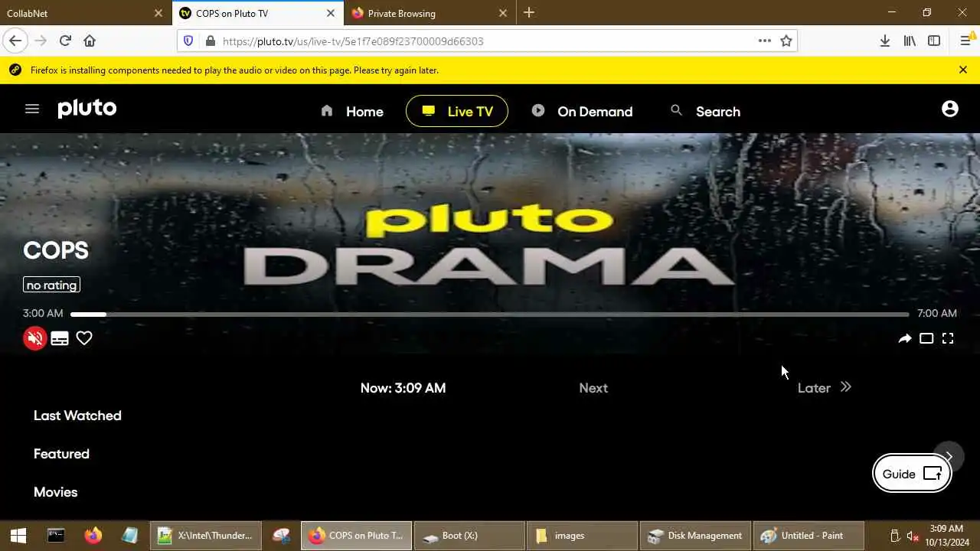Switch to X:\Intel\Thunder... taskbar window
The width and height of the screenshot is (980, 551).
(205, 536)
